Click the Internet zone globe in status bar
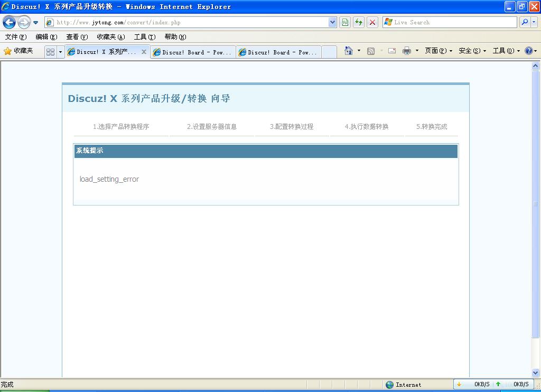This screenshot has width=541, height=392. pos(389,385)
